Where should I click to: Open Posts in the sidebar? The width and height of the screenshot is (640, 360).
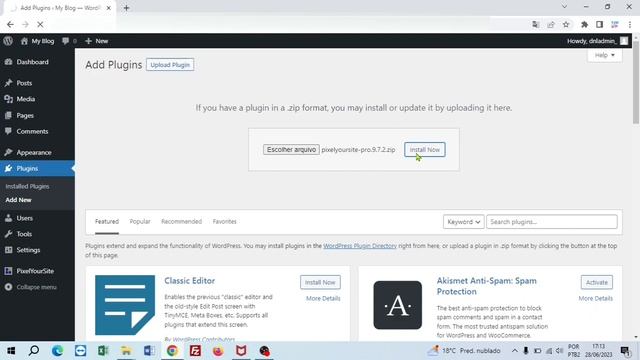24,83
